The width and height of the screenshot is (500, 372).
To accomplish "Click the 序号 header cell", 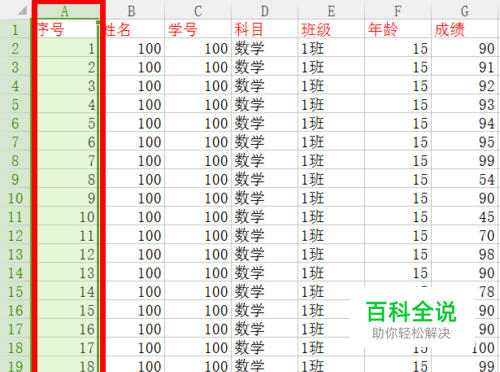I will [x=65, y=29].
